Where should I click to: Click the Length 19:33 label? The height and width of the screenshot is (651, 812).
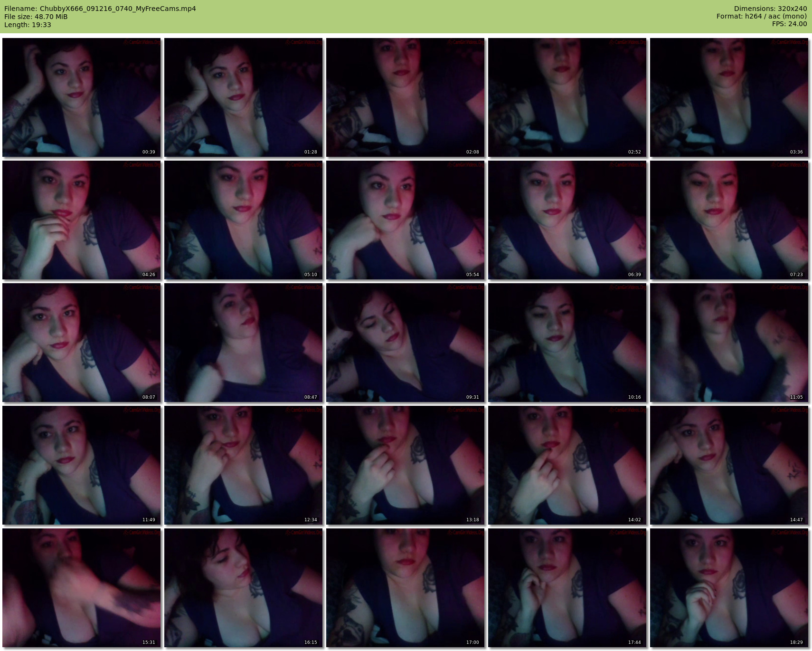pyautogui.click(x=28, y=25)
